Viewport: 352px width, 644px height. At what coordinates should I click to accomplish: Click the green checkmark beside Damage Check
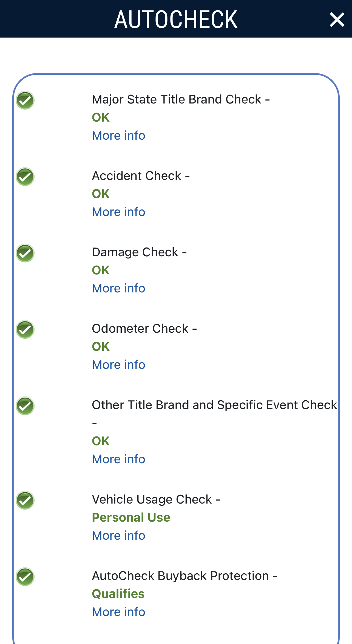(25, 253)
